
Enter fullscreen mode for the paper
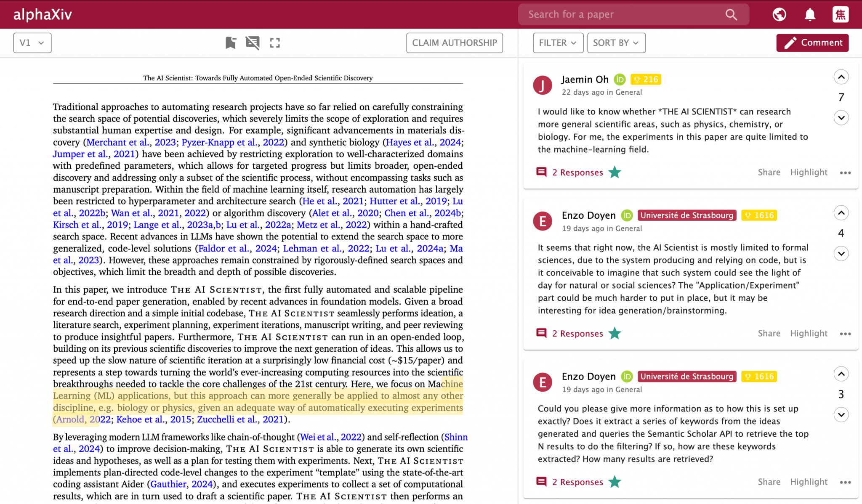[275, 42]
